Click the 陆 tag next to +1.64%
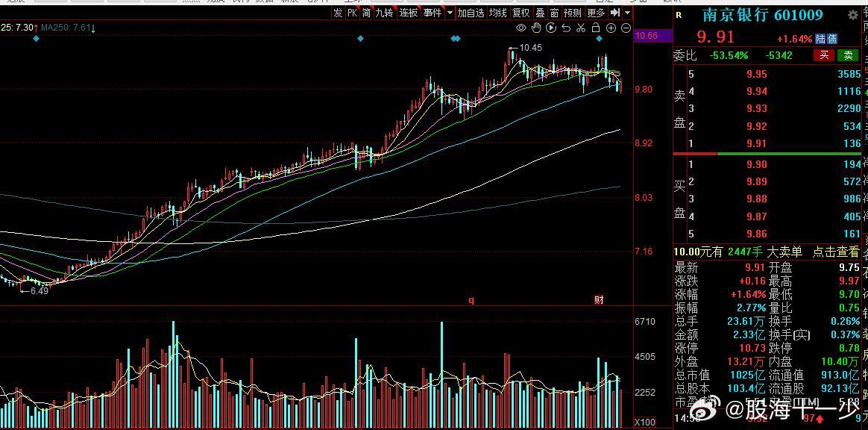 (820, 39)
